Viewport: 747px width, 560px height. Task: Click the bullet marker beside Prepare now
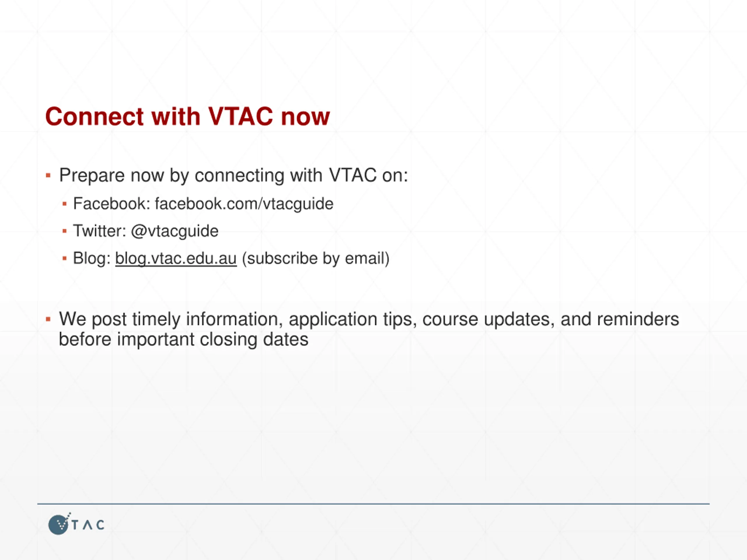pyautogui.click(x=48, y=175)
